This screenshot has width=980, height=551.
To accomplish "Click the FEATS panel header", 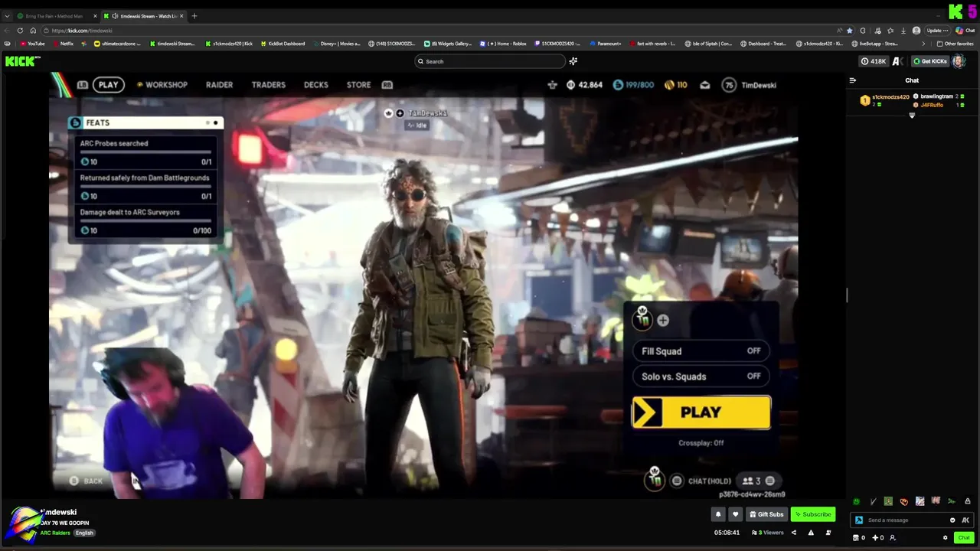I will (x=145, y=122).
